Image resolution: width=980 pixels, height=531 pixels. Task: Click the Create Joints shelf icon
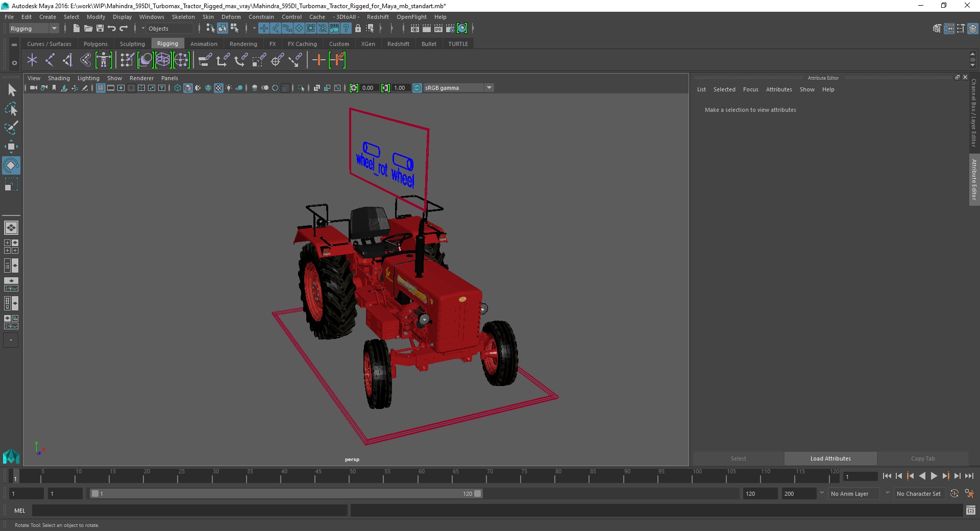pos(50,60)
